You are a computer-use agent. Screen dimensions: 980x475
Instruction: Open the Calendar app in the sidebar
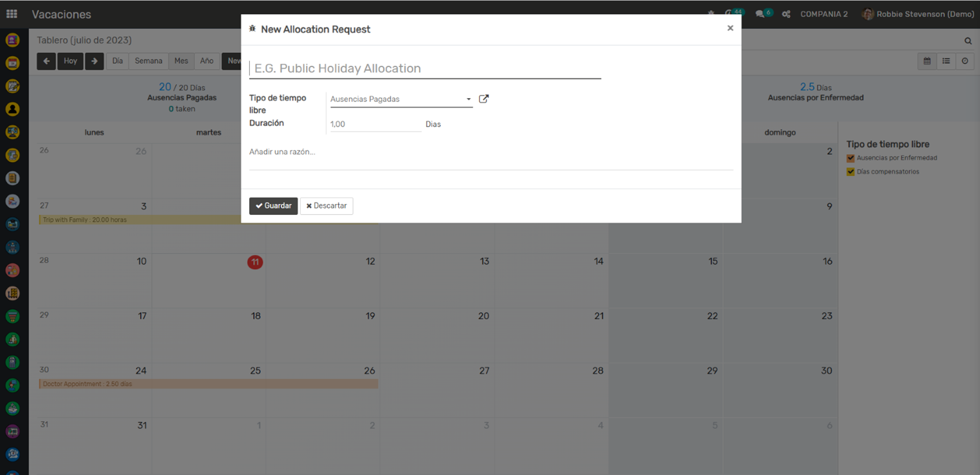[12, 63]
